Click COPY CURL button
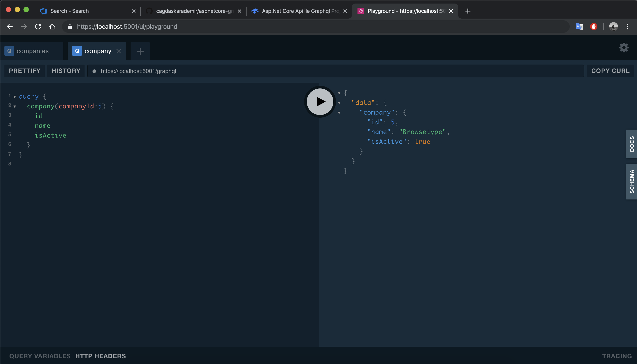Screen dimensions: 637x364 pos(610,71)
